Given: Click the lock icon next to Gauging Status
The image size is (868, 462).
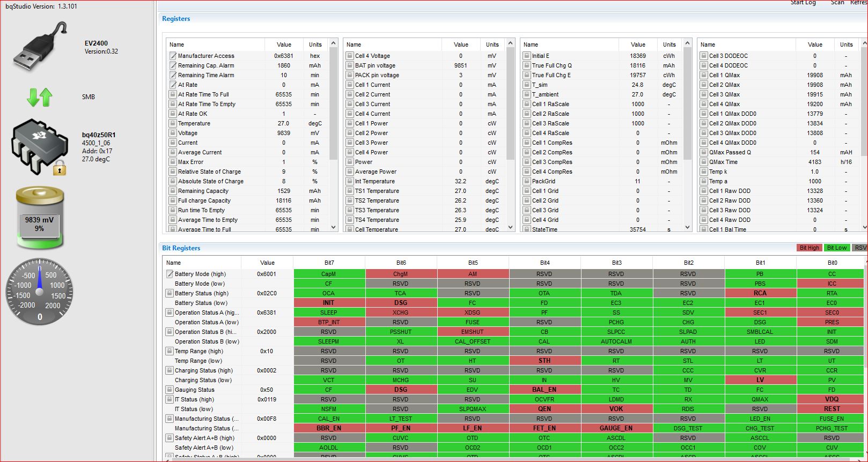Looking at the screenshot, I should 170,390.
